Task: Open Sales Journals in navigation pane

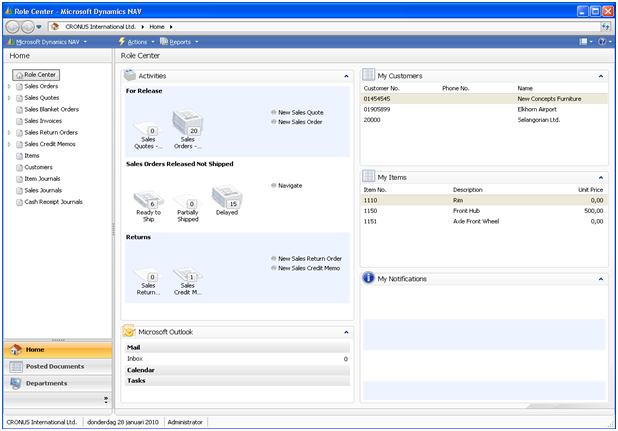Action: click(43, 190)
